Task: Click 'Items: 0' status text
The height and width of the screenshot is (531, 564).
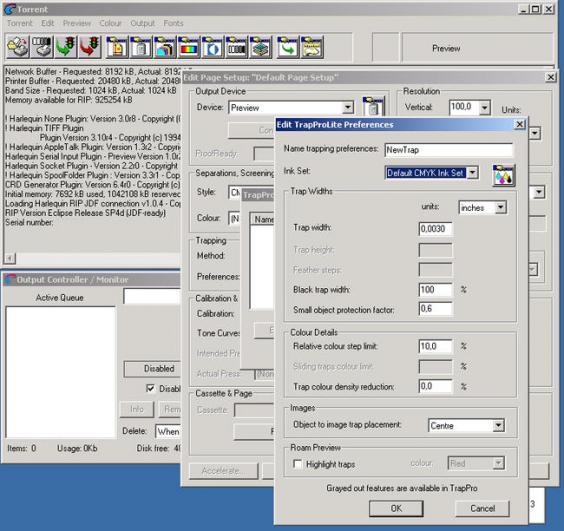Action: [22, 448]
